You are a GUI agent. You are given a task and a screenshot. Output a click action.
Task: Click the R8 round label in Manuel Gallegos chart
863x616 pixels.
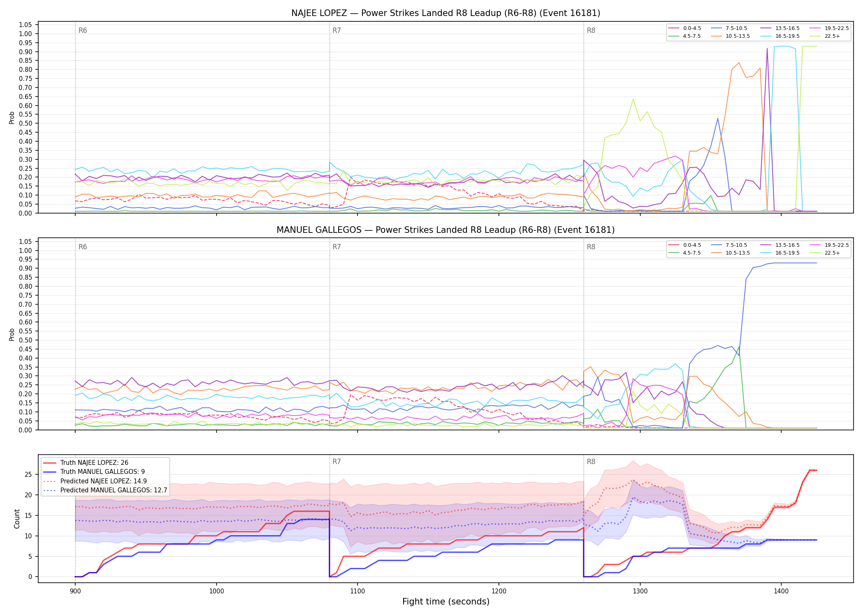(591, 247)
